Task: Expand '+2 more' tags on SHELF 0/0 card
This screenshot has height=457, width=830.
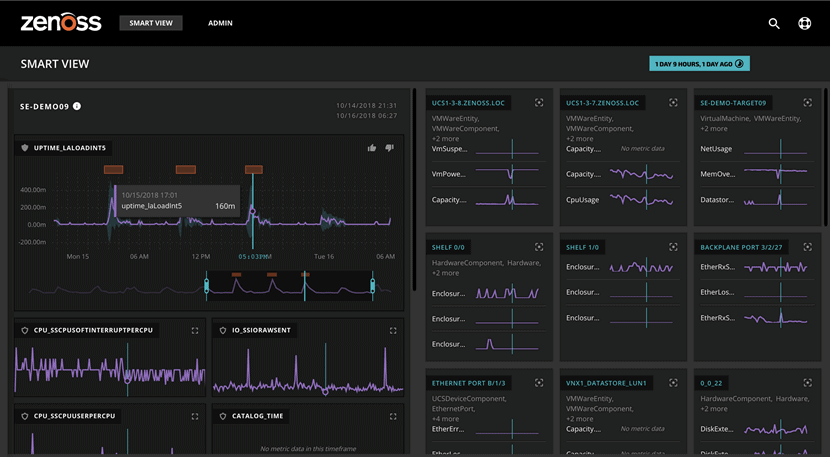Action: point(445,273)
